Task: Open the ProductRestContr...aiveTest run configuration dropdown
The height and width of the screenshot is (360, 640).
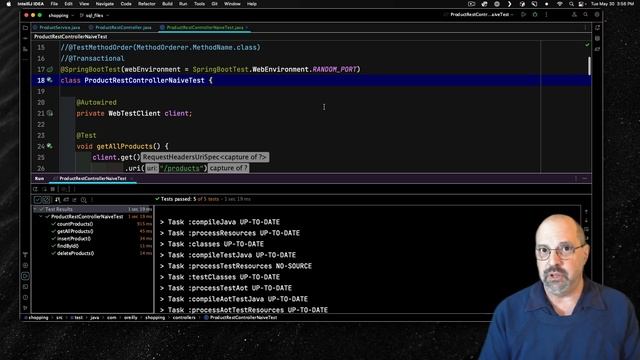Action: point(480,15)
